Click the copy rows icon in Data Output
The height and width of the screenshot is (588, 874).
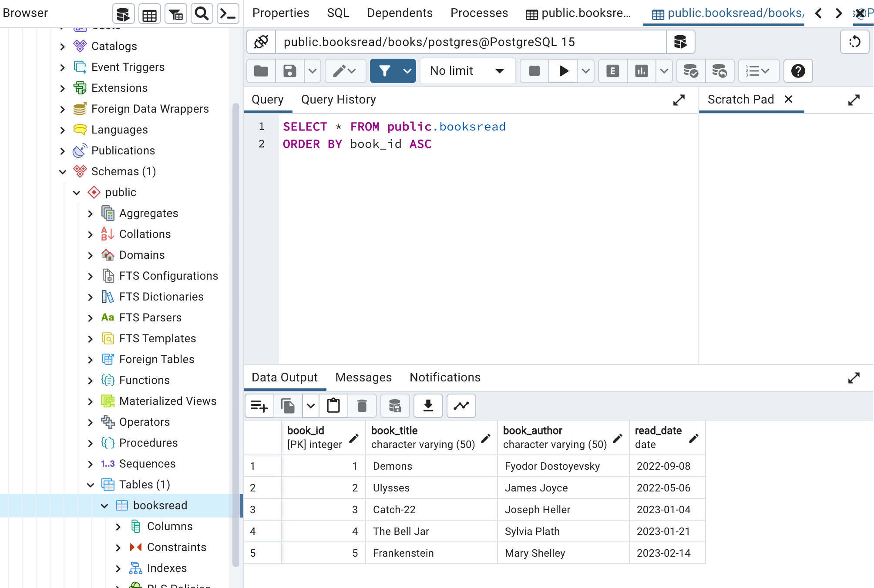tap(288, 406)
